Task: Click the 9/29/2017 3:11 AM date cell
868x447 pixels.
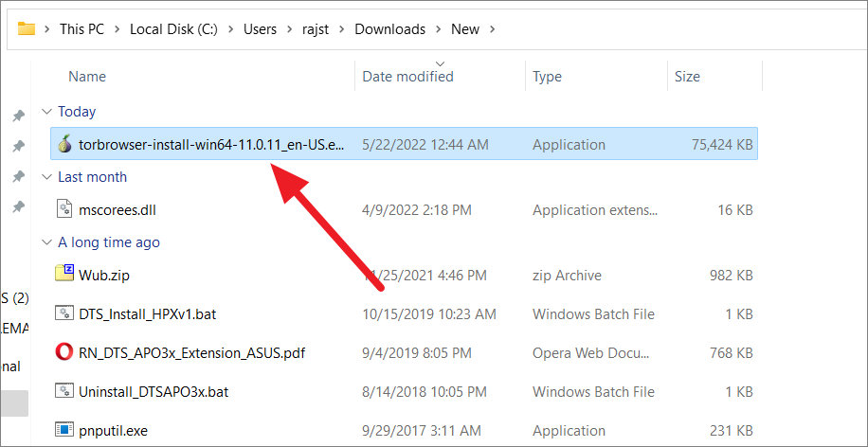Action: tap(422, 430)
